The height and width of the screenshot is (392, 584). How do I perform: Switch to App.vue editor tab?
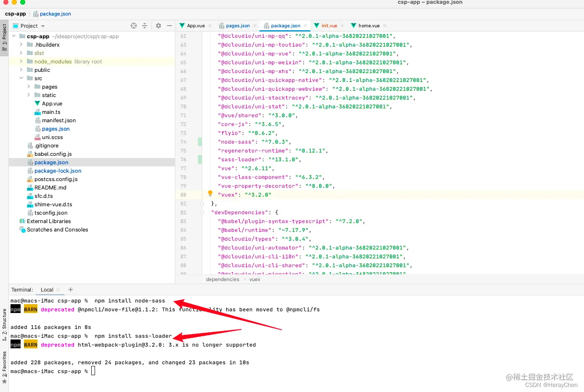[x=196, y=26]
